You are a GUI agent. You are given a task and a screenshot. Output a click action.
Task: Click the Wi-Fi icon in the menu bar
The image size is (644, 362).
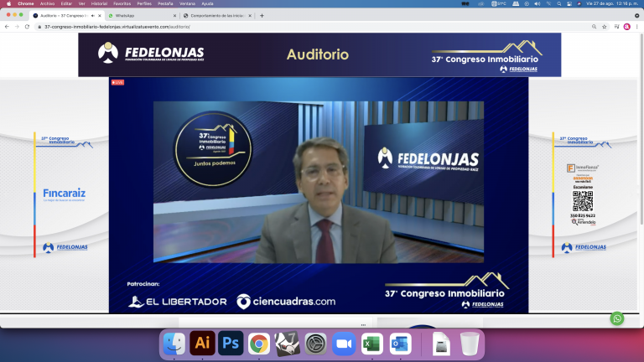tap(548, 3)
